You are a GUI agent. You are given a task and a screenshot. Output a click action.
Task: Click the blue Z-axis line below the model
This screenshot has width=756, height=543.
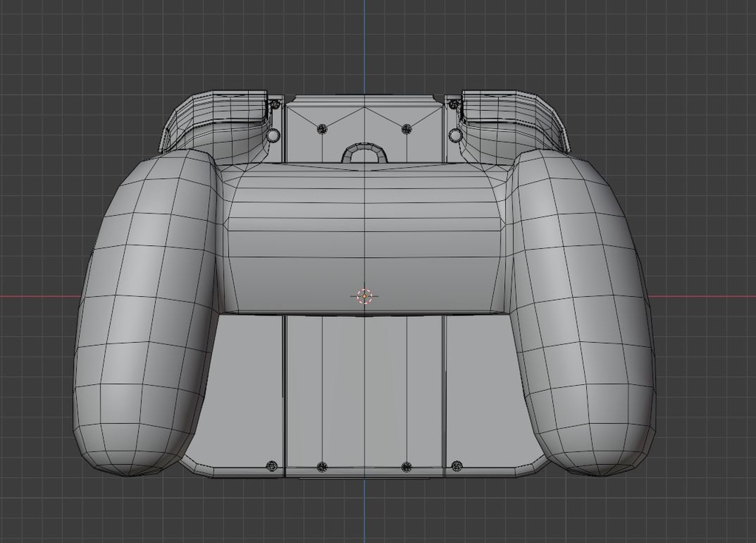[x=364, y=517]
